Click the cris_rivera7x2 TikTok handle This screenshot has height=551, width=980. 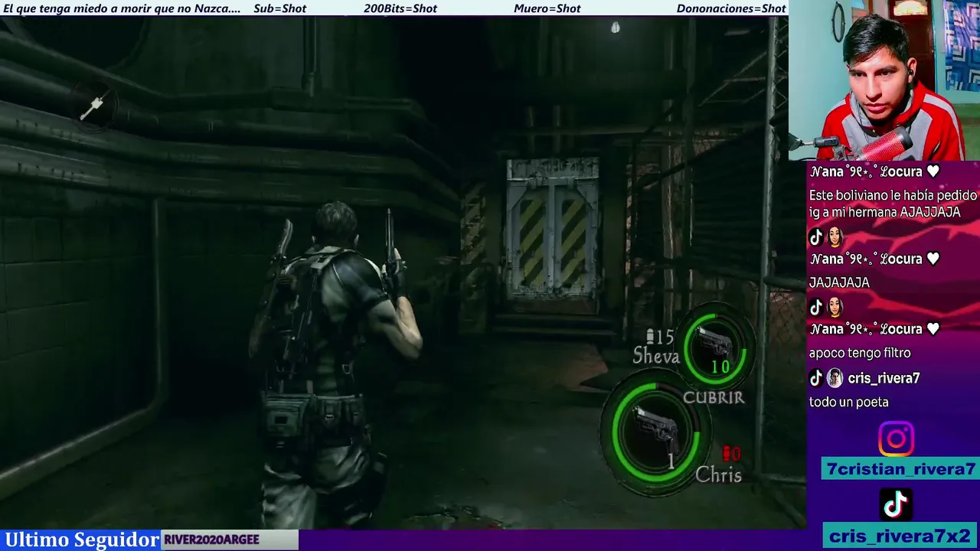pos(900,536)
